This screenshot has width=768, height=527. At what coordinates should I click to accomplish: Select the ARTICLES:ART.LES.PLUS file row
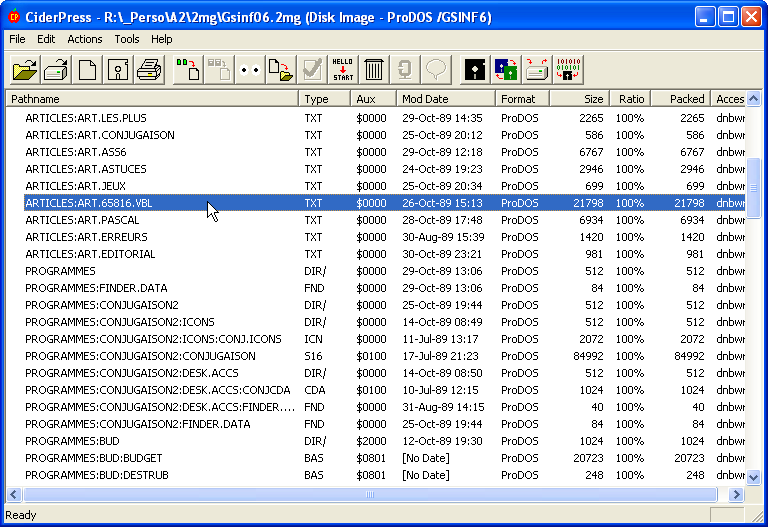point(384,118)
